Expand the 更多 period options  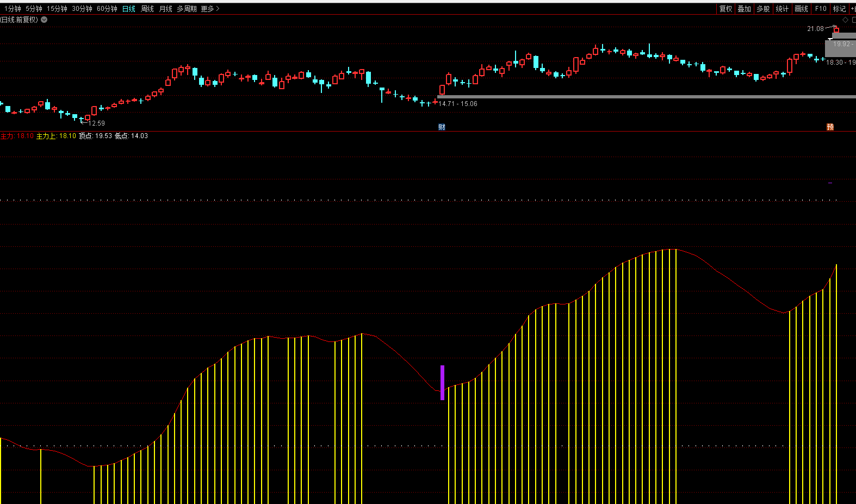click(210, 9)
